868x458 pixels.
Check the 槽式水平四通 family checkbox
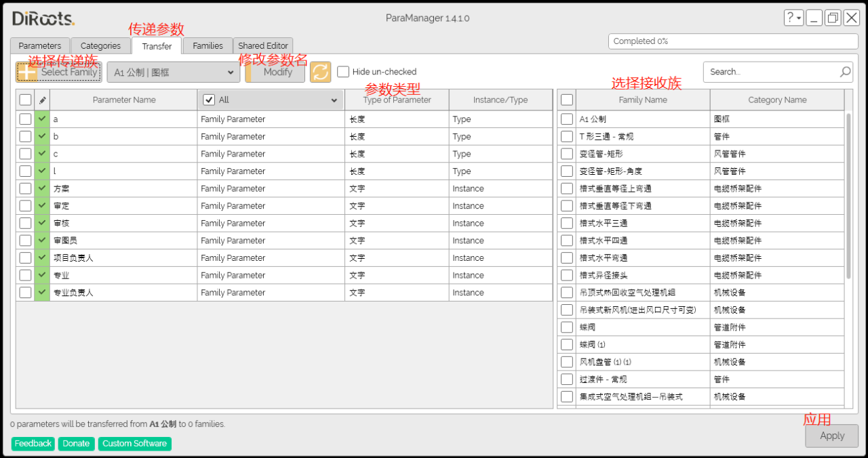(567, 241)
